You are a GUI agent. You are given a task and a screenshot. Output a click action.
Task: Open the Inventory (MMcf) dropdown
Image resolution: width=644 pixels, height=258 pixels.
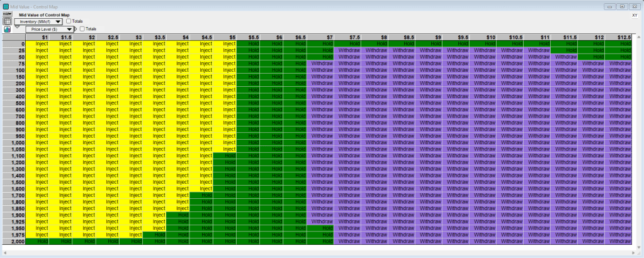(x=40, y=21)
